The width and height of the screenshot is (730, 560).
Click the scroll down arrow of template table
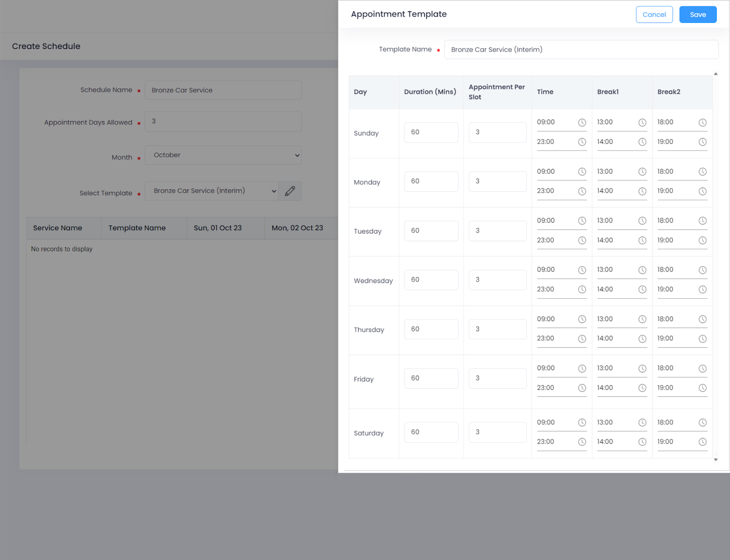pos(715,460)
